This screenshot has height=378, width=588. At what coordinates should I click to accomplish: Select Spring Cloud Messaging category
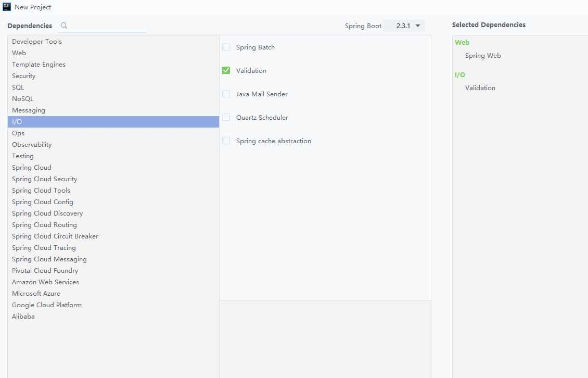point(113,259)
